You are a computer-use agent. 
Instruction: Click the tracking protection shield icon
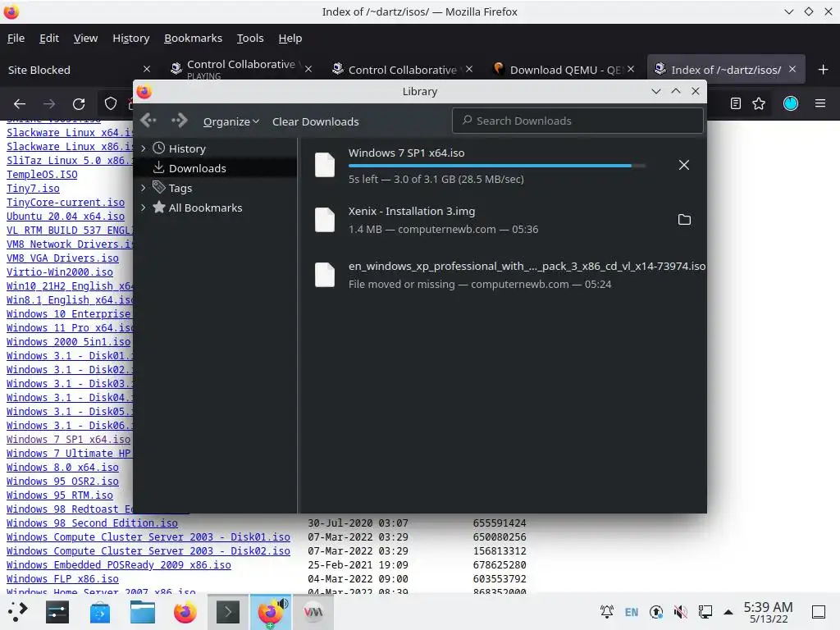click(111, 103)
